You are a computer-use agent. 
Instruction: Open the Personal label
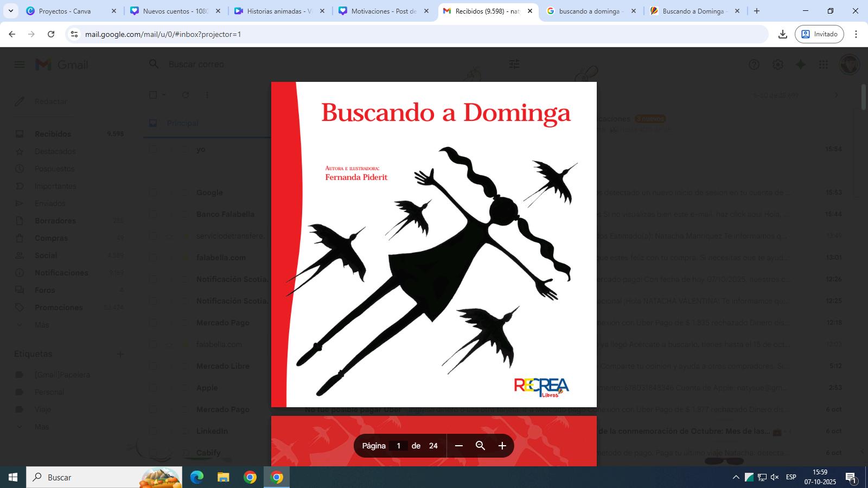pos(49,392)
